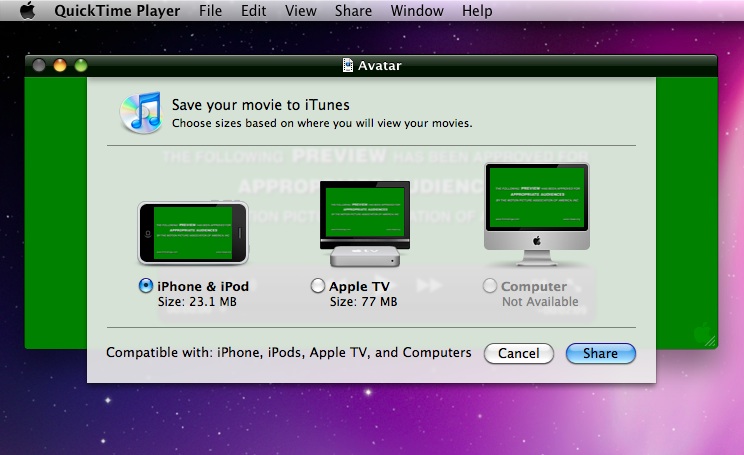Select the Apple TV radio button
The height and width of the screenshot is (455, 744).
point(317,286)
